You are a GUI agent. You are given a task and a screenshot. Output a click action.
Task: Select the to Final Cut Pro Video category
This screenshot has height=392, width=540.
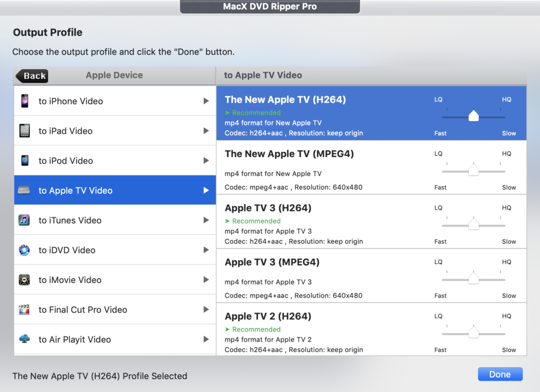pos(114,310)
